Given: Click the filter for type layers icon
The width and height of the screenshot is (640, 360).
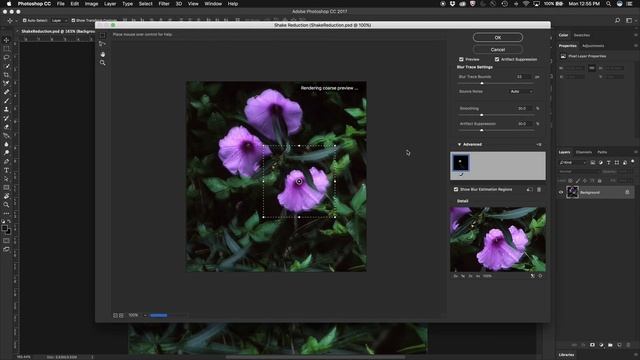Looking at the screenshot, I should tap(609, 162).
